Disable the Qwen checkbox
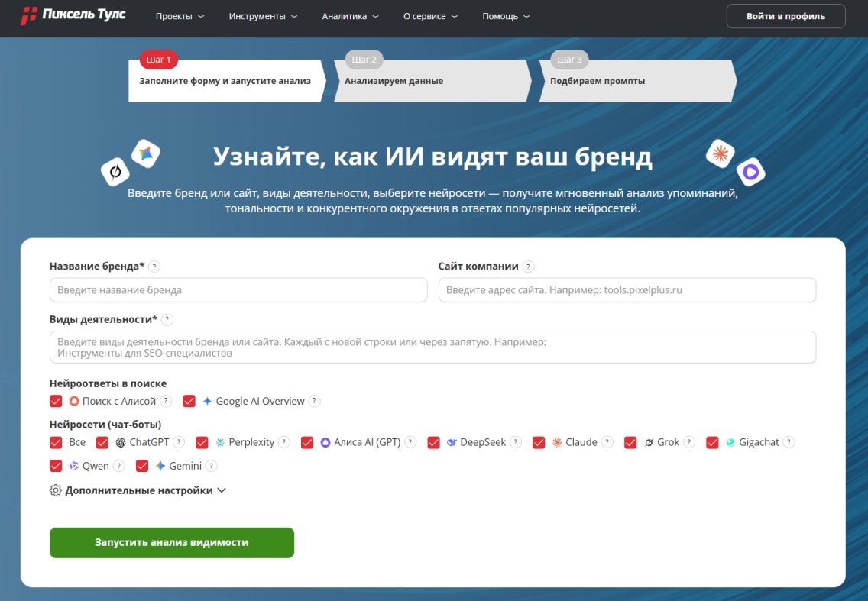This screenshot has width=868, height=601. click(56, 466)
